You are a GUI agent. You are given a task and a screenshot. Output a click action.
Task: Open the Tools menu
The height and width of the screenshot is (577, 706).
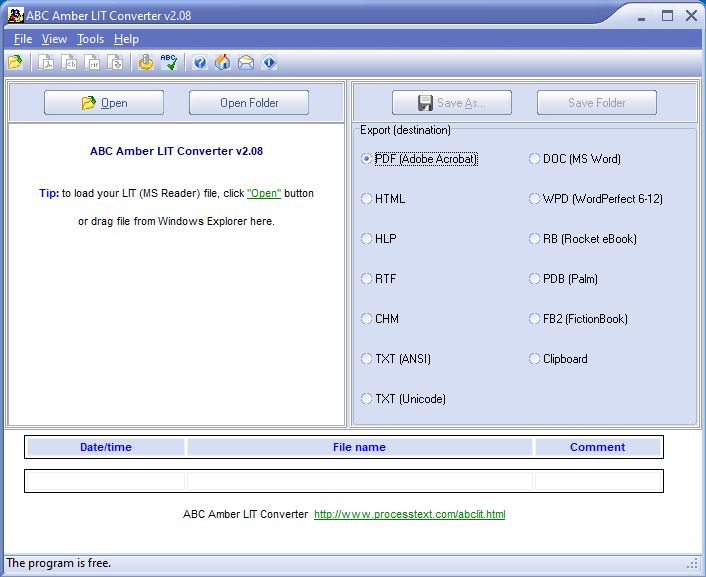91,39
